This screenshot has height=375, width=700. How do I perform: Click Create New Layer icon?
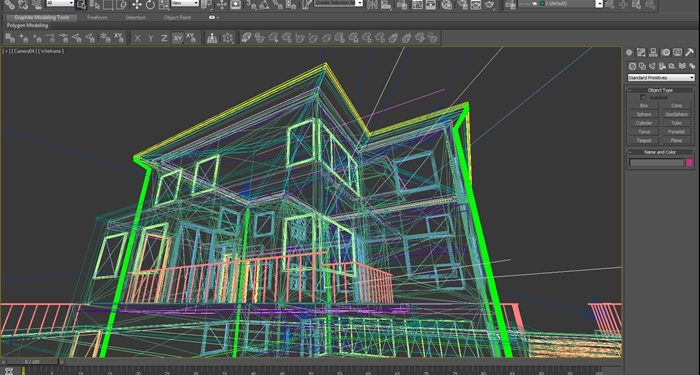coord(609,4)
